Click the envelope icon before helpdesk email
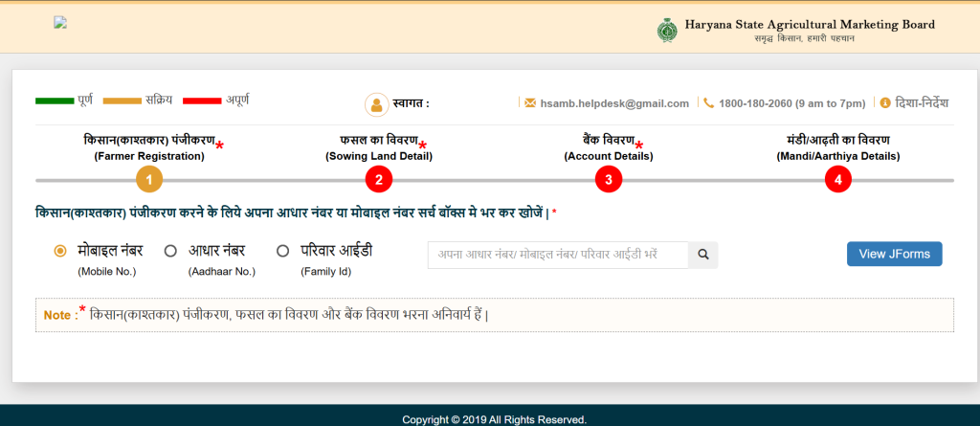Image resolution: width=980 pixels, height=426 pixels. click(x=530, y=103)
